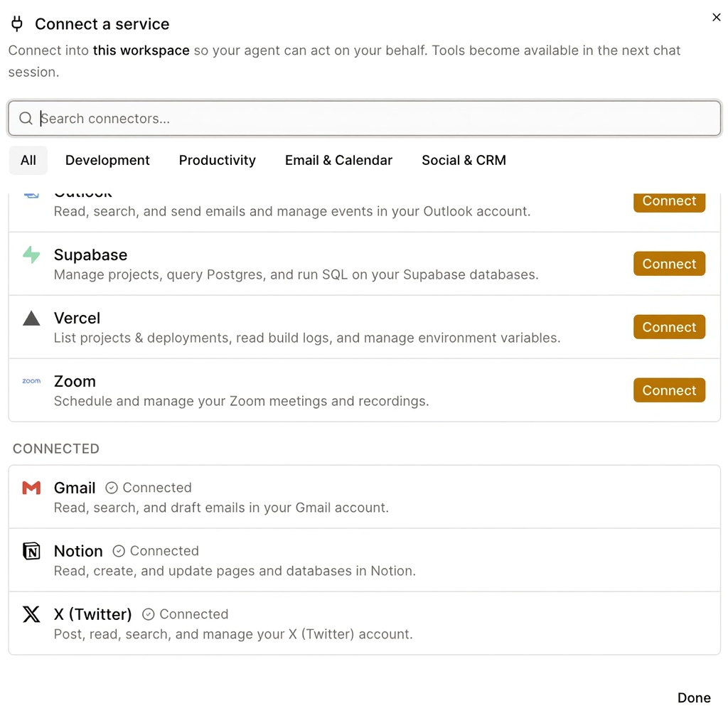Click Zoom description about meetings and recordings
728x728 pixels.
(x=242, y=401)
